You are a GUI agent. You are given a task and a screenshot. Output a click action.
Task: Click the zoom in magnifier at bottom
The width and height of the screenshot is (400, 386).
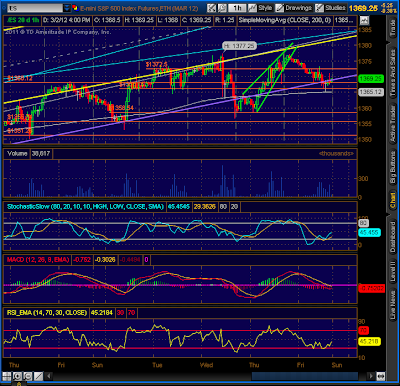coord(17,376)
